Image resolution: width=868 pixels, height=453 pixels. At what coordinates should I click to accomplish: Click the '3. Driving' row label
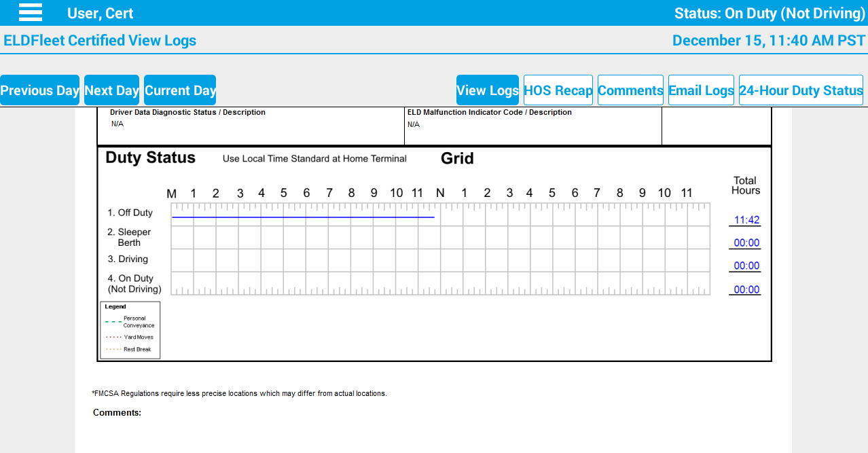(x=128, y=259)
